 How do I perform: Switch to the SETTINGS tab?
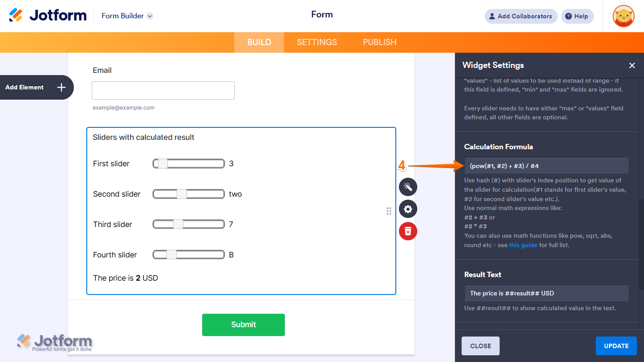click(x=317, y=42)
